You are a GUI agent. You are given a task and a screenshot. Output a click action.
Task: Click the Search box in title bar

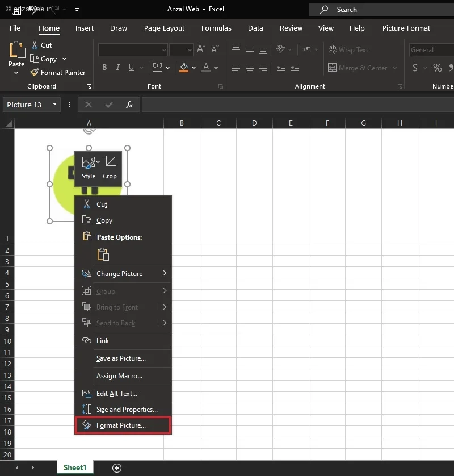pyautogui.click(x=381, y=10)
